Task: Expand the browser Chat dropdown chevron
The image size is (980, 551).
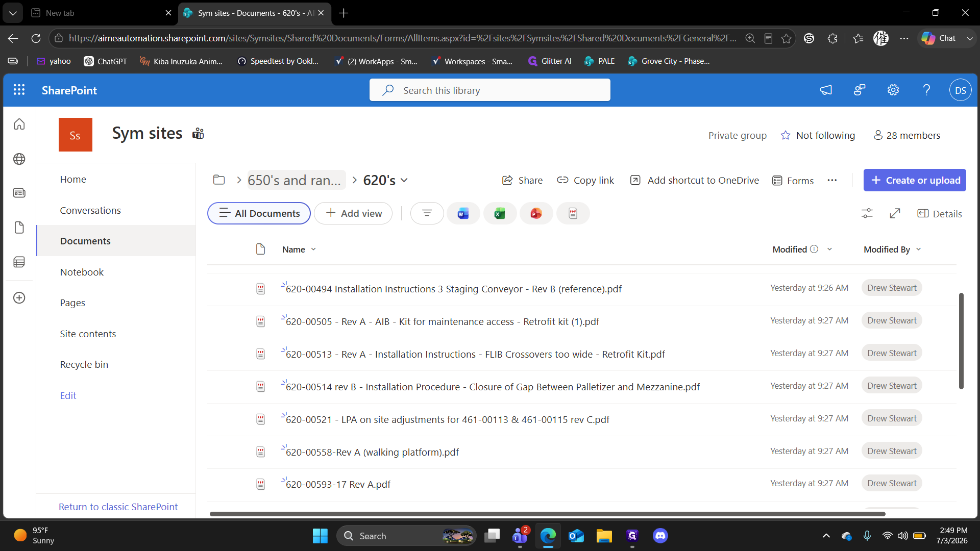Action: (x=969, y=38)
